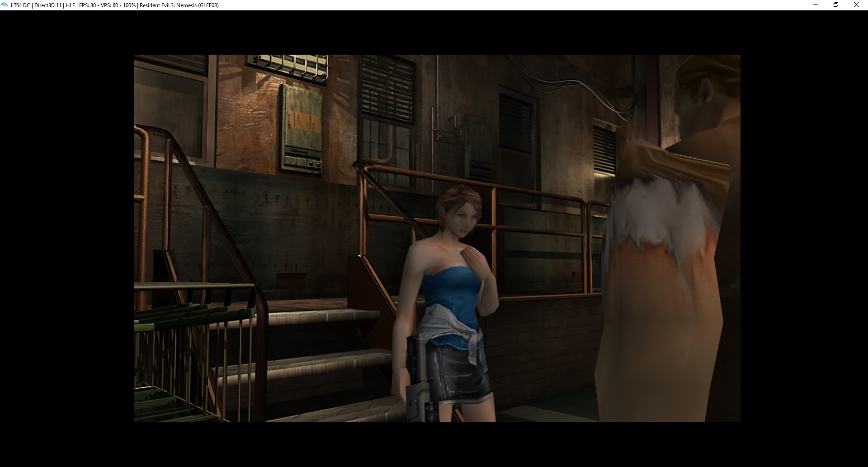The image size is (868, 467).
Task: Click the rusty electrical panel on the wall
Action: pos(301,129)
